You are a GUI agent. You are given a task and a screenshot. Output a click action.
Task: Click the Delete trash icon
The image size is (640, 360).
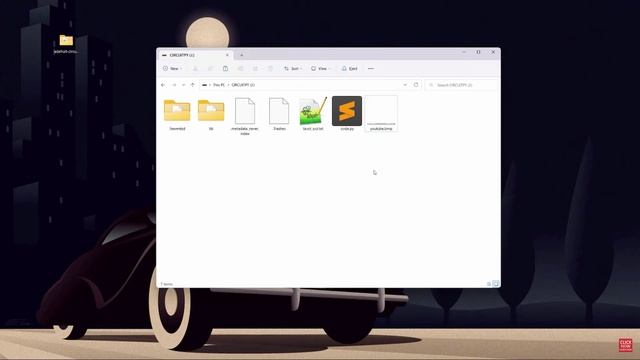(270, 69)
